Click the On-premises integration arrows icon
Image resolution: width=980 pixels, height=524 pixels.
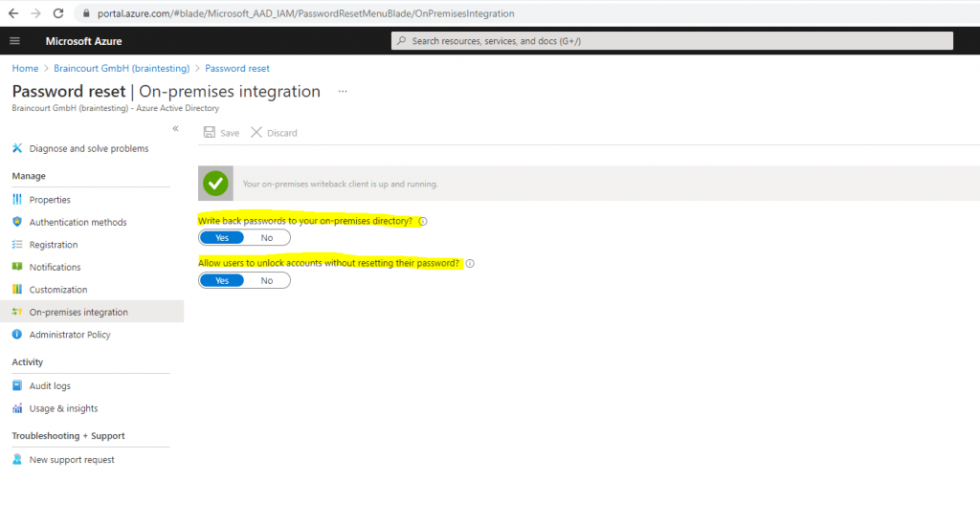[x=17, y=312]
